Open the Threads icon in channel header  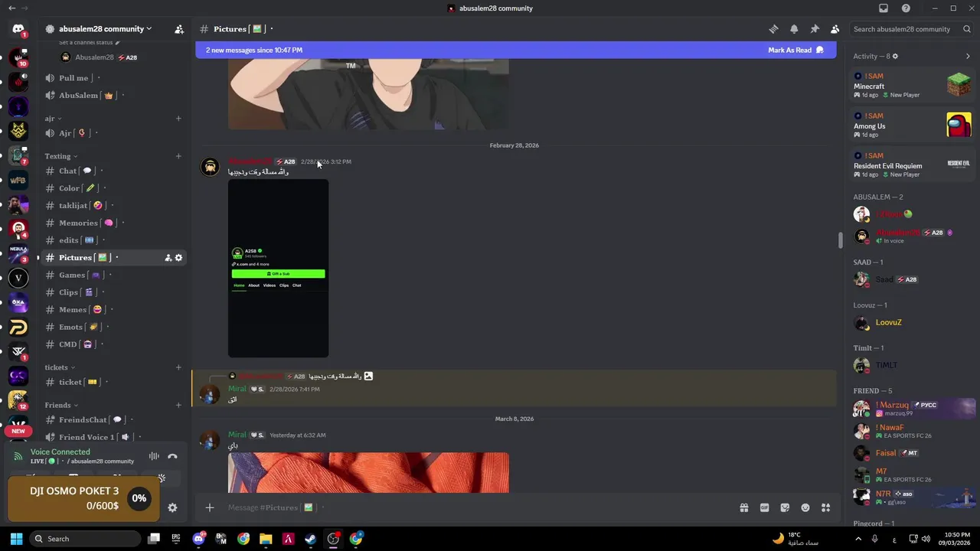(x=773, y=29)
